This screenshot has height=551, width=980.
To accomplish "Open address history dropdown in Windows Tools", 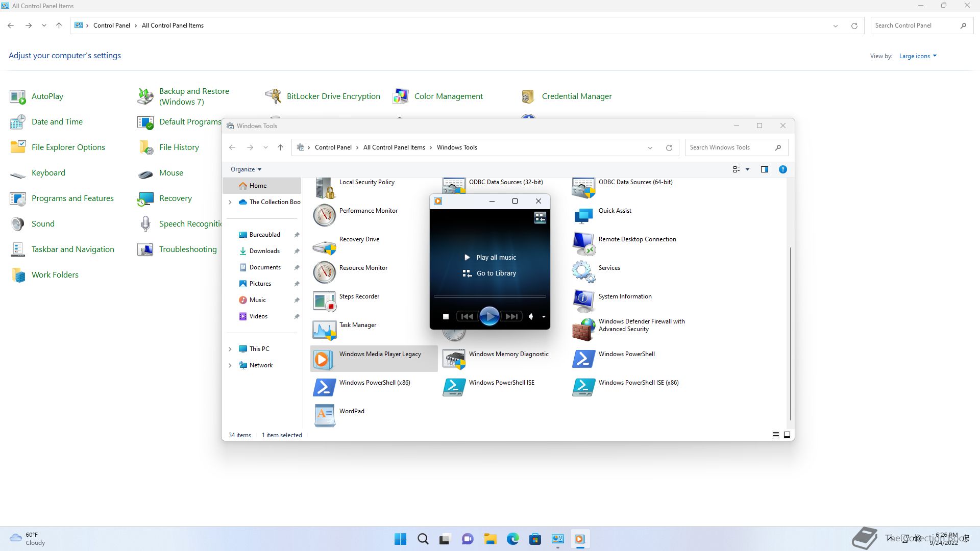I will coord(650,147).
